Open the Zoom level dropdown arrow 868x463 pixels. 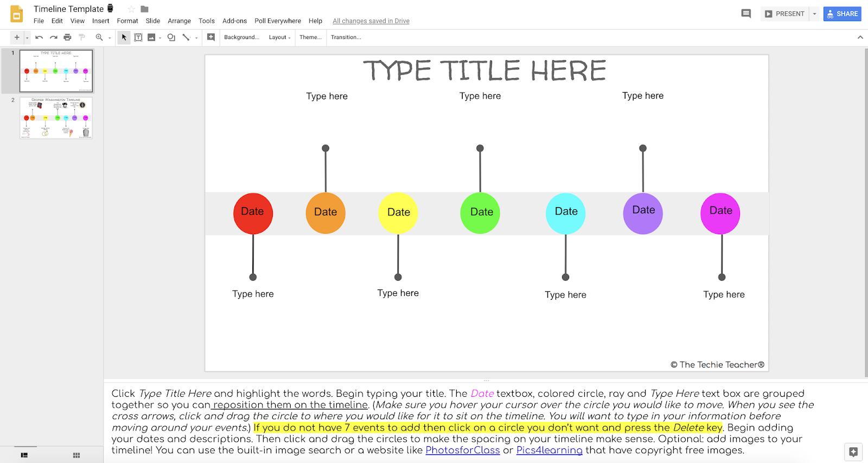tap(110, 38)
